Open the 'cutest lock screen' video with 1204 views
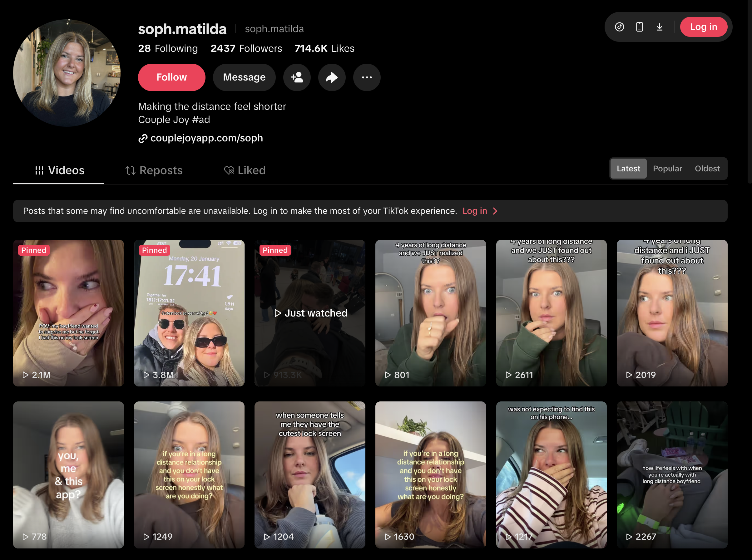This screenshot has width=752, height=560. (x=310, y=475)
